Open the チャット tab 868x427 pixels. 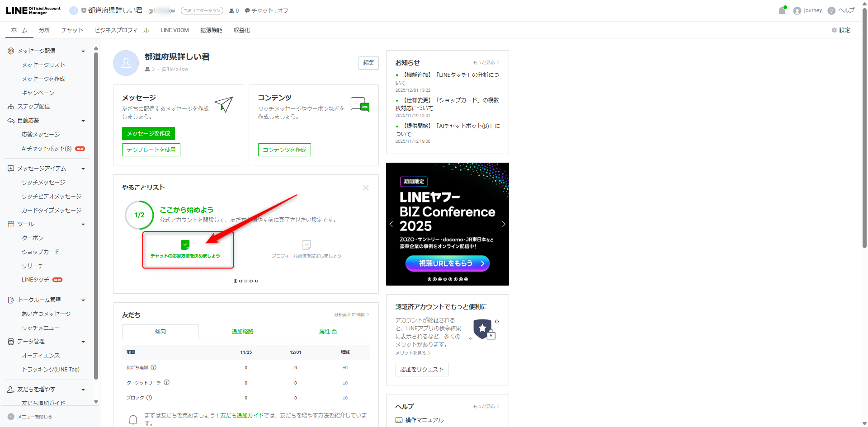(72, 30)
